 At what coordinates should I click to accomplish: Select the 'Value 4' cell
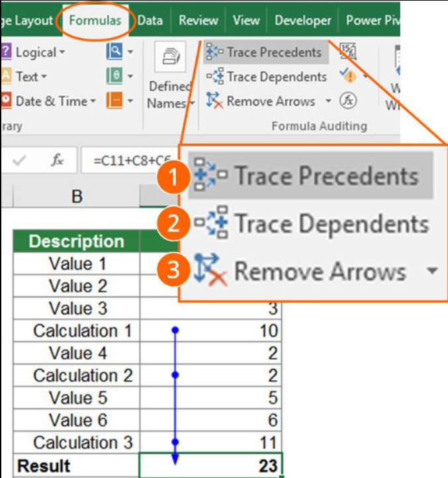tap(77, 353)
